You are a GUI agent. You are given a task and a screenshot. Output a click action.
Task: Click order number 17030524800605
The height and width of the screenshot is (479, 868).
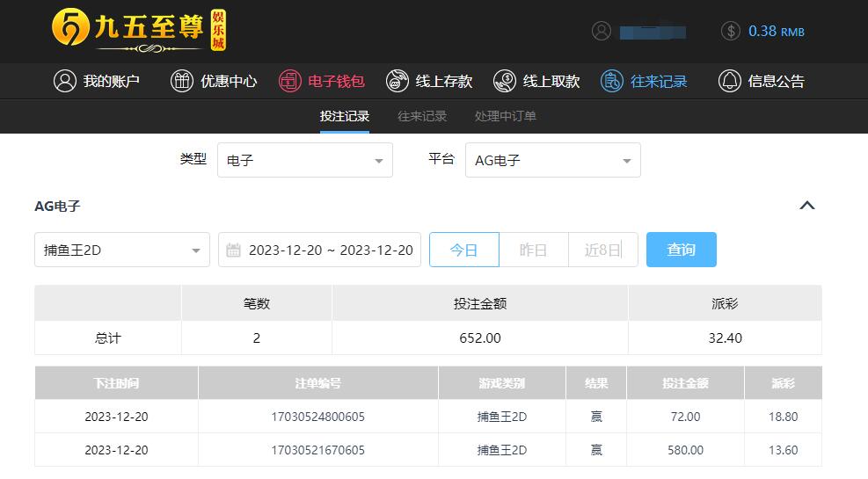317,417
